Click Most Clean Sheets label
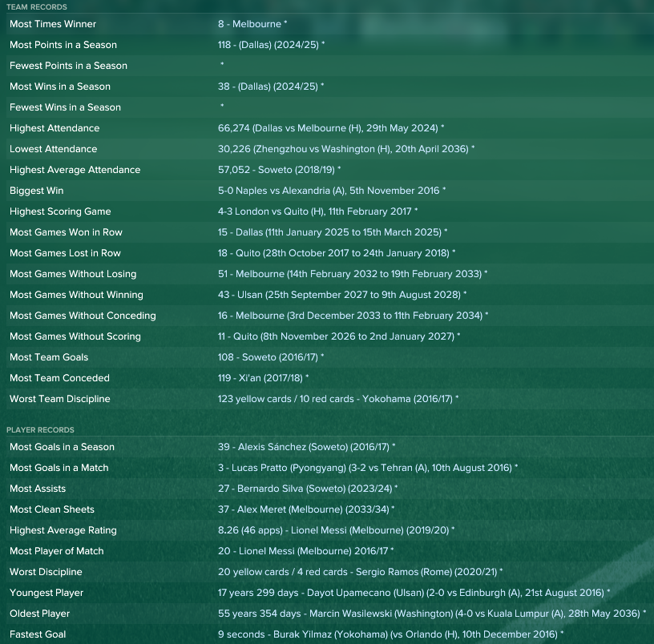 point(52,509)
